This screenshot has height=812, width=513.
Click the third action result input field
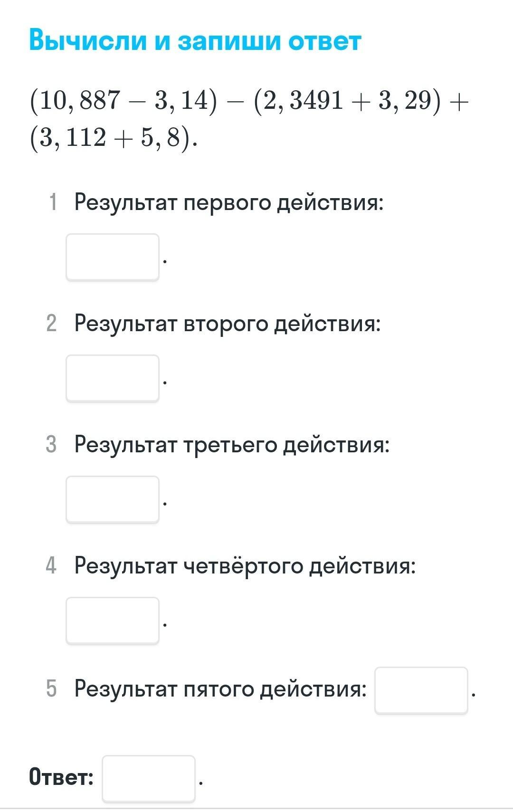pyautogui.click(x=113, y=499)
